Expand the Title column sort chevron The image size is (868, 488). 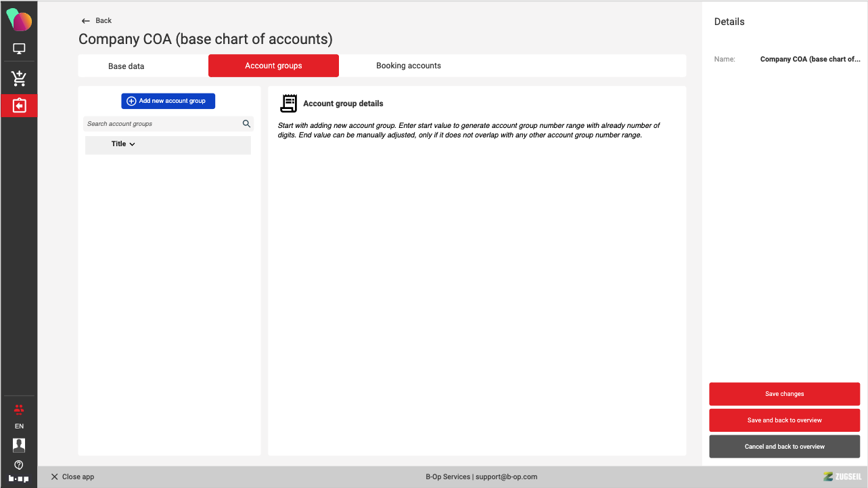click(x=132, y=144)
